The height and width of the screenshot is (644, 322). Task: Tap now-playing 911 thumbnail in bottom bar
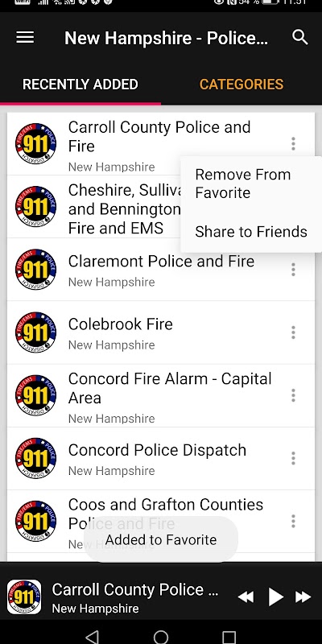(24, 597)
